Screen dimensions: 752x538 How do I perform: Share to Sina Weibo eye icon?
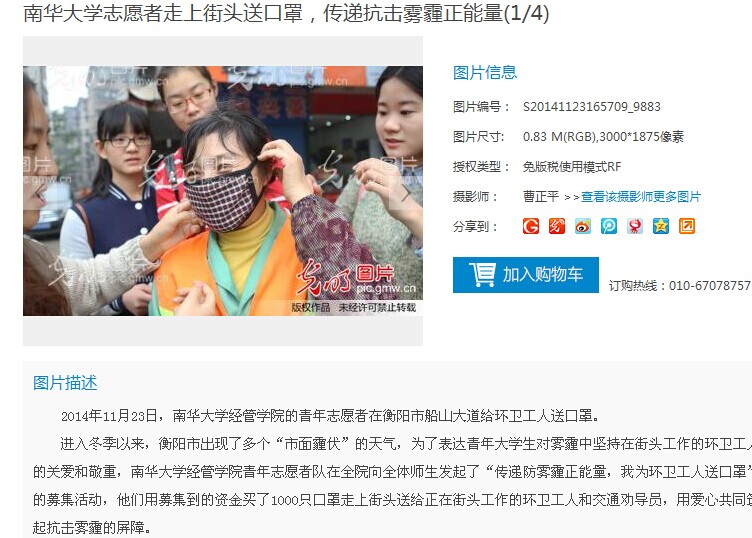[x=583, y=226]
